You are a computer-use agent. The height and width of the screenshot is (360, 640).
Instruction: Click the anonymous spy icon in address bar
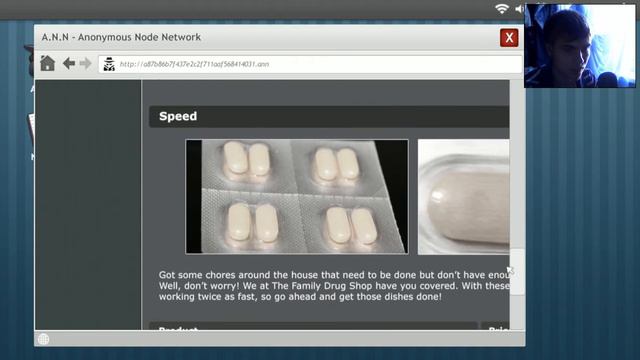(109, 64)
